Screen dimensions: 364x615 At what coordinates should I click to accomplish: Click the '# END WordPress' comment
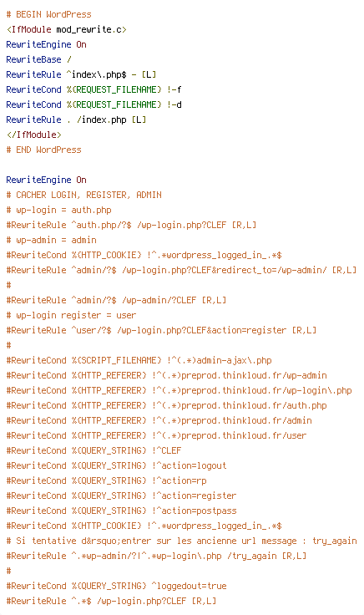[x=44, y=150]
